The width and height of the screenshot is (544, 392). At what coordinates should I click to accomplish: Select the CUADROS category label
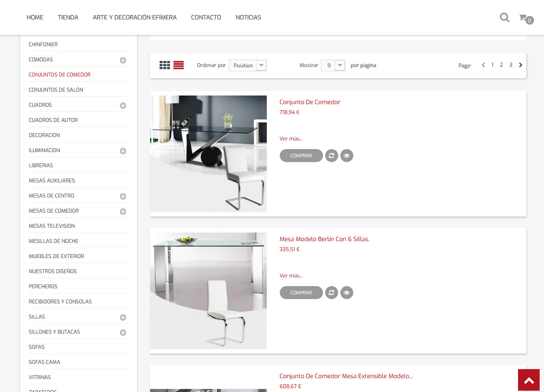tap(40, 105)
